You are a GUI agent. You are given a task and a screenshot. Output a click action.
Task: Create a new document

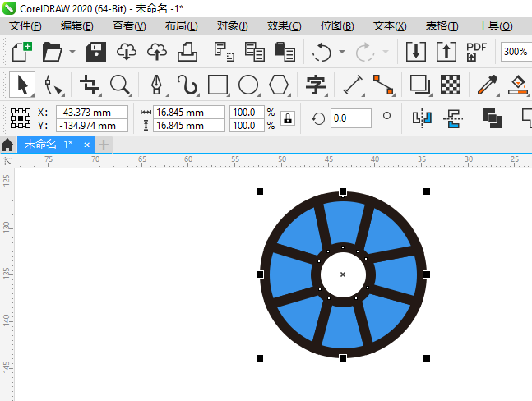pyautogui.click(x=21, y=52)
